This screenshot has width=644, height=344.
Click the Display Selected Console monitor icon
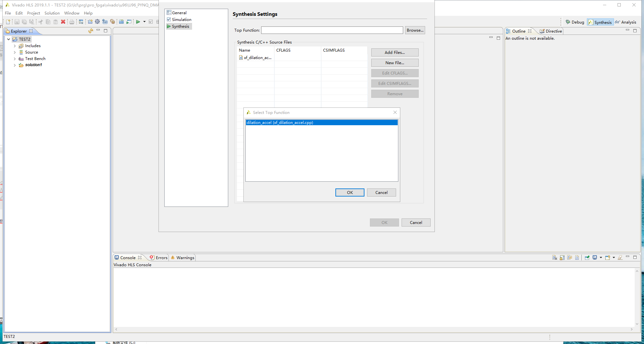(595, 258)
